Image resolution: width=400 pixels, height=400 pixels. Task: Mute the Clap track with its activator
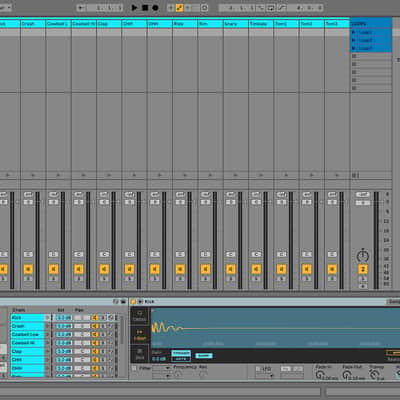pos(104,269)
